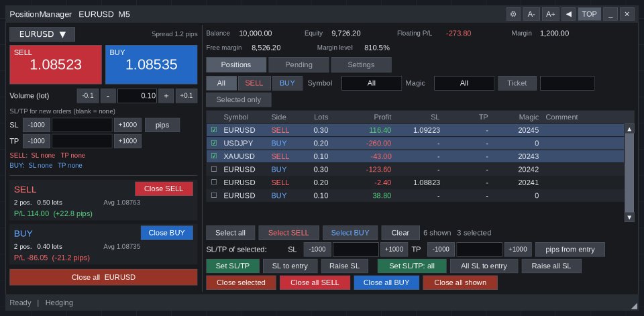Click the green Set SL/TP button
The height and width of the screenshot is (316, 644).
point(233,266)
